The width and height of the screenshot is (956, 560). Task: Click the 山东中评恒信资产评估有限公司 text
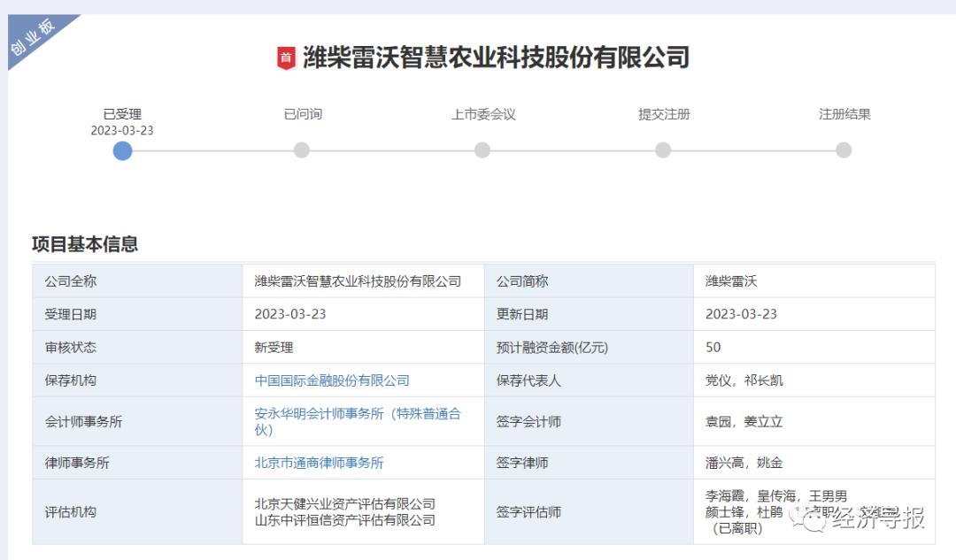tap(345, 520)
